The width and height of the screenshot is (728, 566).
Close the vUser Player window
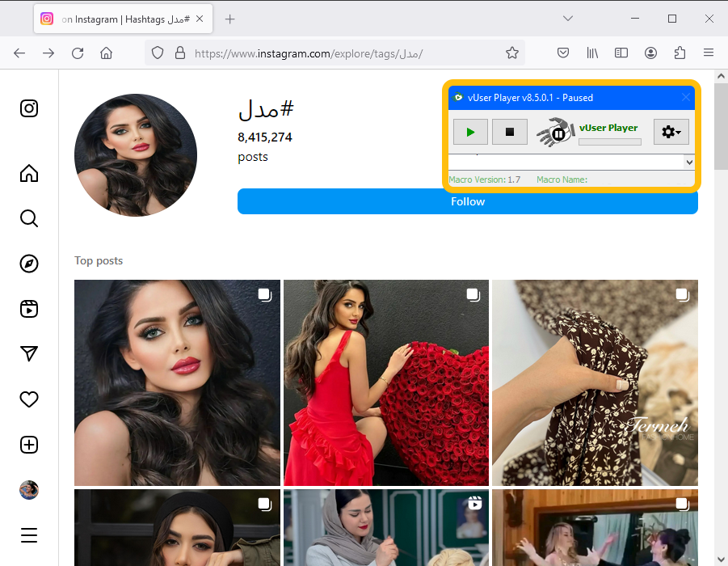[686, 97]
